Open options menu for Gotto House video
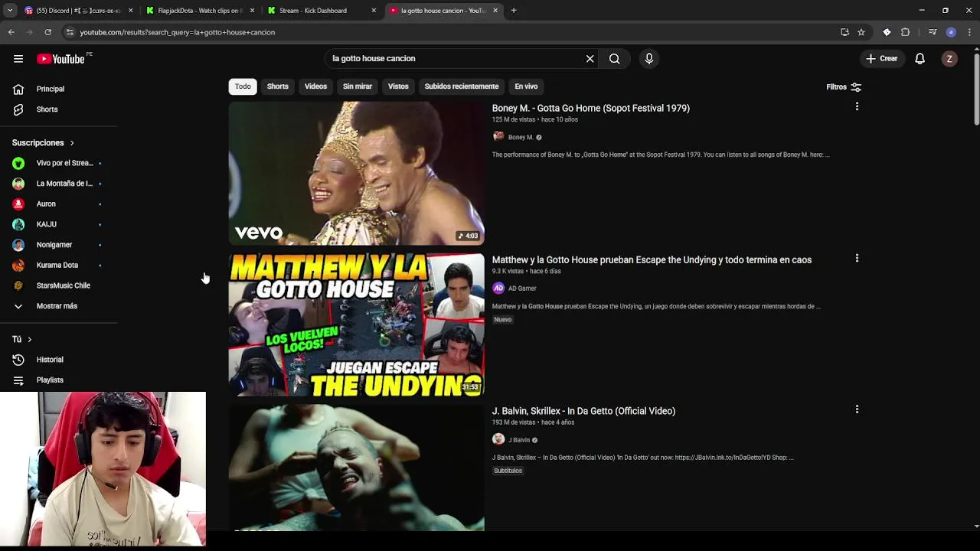Viewport: 980px width, 551px height. (857, 259)
